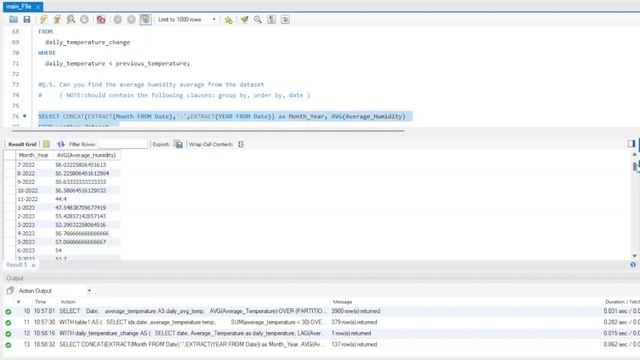The image size is (640, 360).
Task: Save snippet star icon
Action: pos(228,19)
